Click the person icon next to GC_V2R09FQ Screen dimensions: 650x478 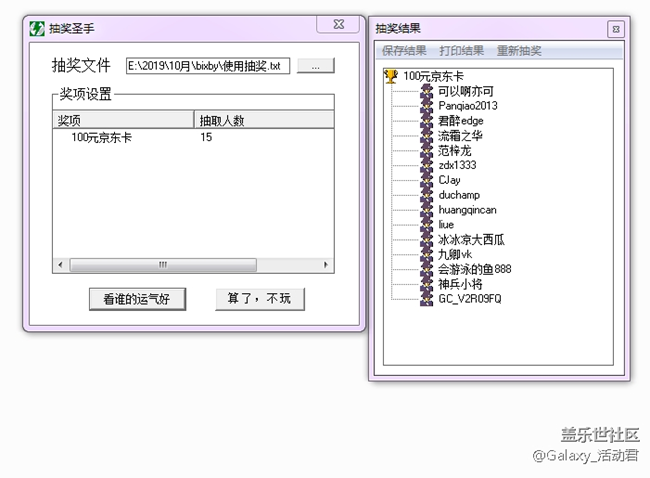(427, 298)
